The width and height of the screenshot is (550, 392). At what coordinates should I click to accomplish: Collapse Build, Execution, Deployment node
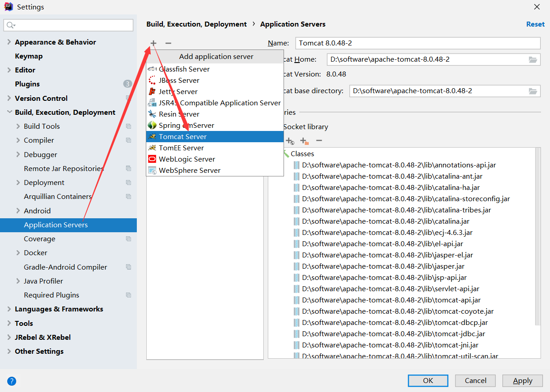pos(9,113)
